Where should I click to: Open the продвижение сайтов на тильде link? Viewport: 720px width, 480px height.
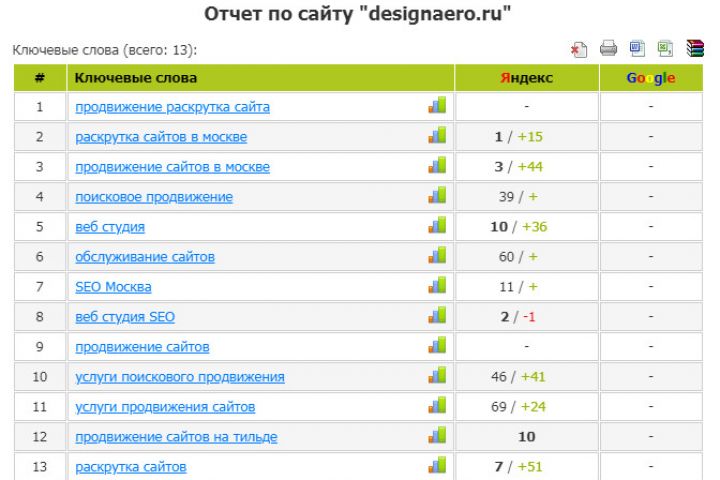coord(176,437)
